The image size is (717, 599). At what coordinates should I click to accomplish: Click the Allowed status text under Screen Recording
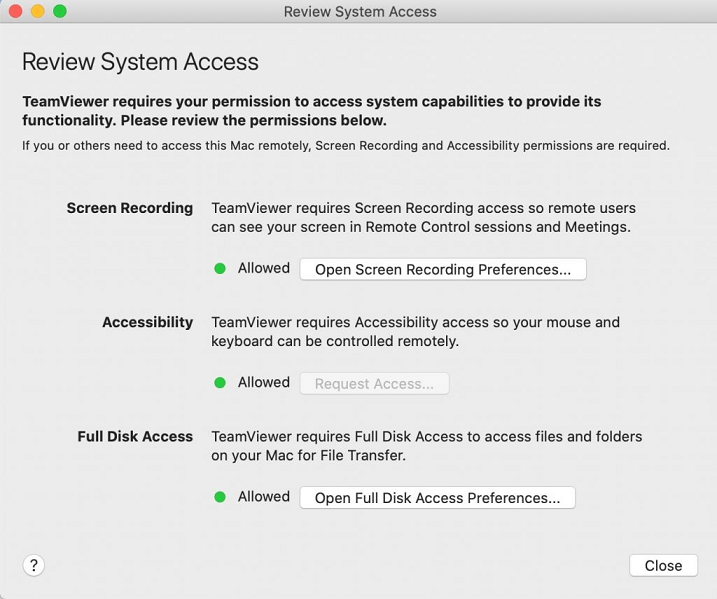[264, 268]
